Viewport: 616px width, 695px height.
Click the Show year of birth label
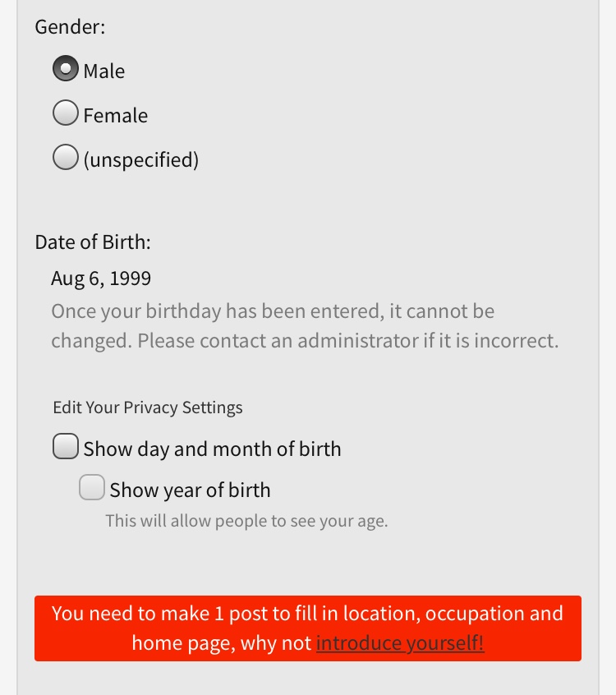click(x=190, y=490)
